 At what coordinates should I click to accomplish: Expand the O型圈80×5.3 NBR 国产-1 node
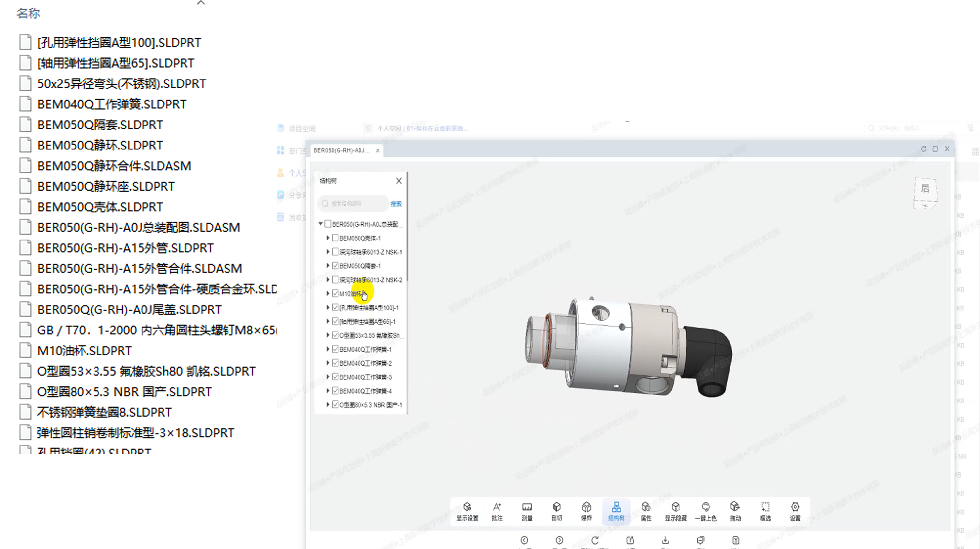pyautogui.click(x=328, y=405)
